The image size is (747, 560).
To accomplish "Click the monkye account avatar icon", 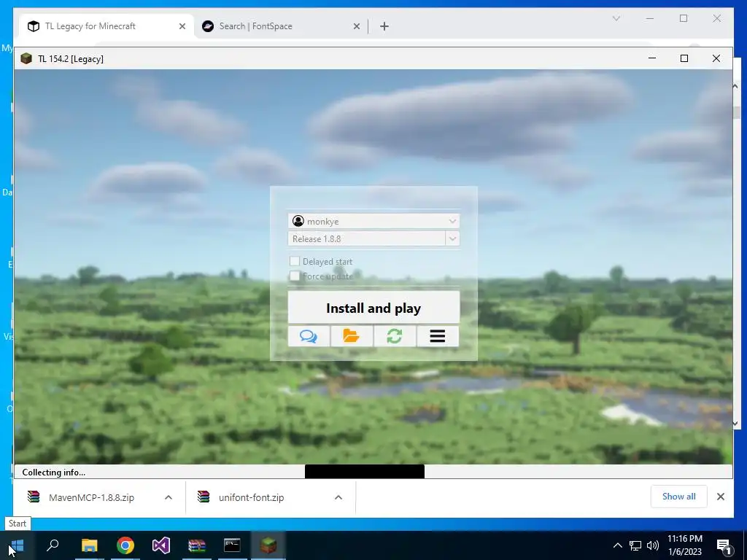I will (x=298, y=221).
